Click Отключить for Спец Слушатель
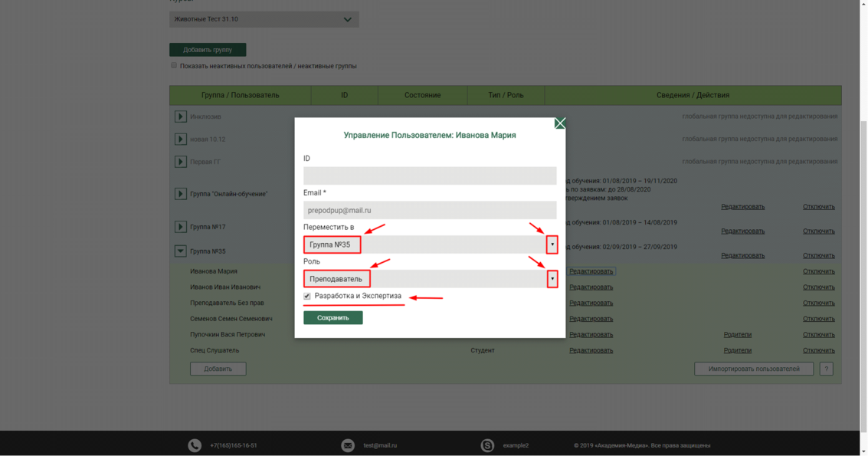 coord(819,350)
